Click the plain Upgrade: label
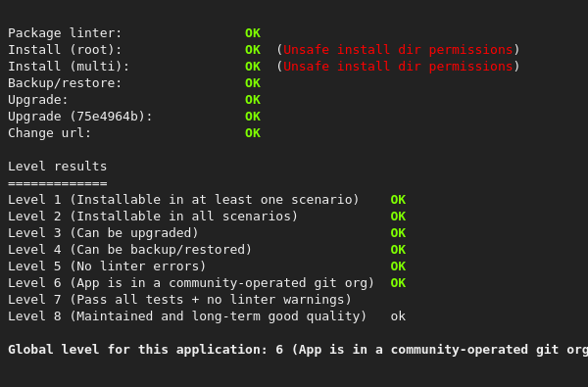This screenshot has width=588, height=387. [x=38, y=100]
